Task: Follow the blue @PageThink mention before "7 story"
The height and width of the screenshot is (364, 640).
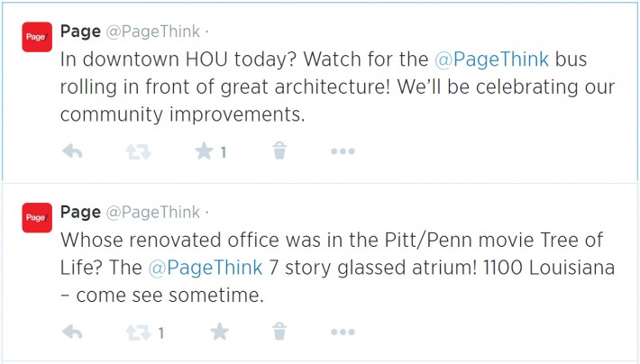Action: [x=205, y=268]
